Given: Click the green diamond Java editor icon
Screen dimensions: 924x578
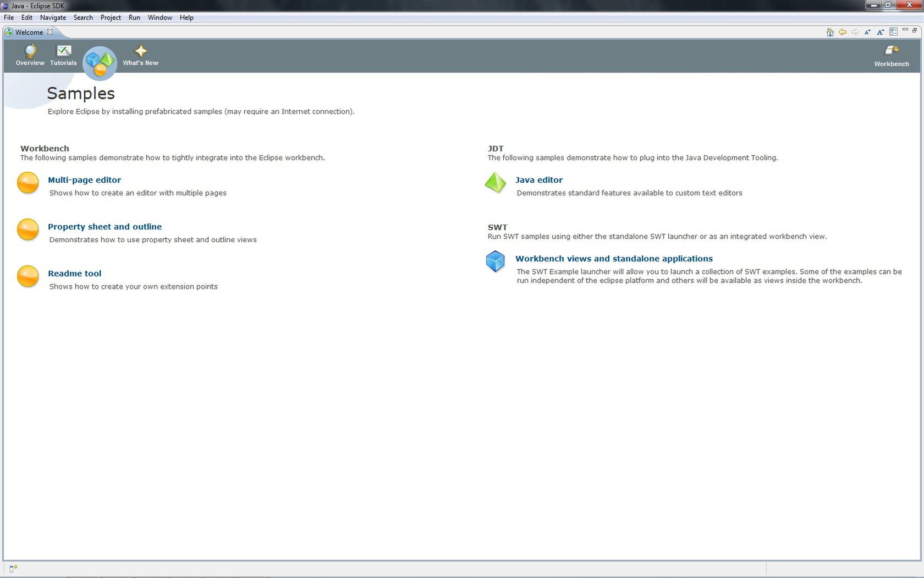Looking at the screenshot, I should point(496,183).
